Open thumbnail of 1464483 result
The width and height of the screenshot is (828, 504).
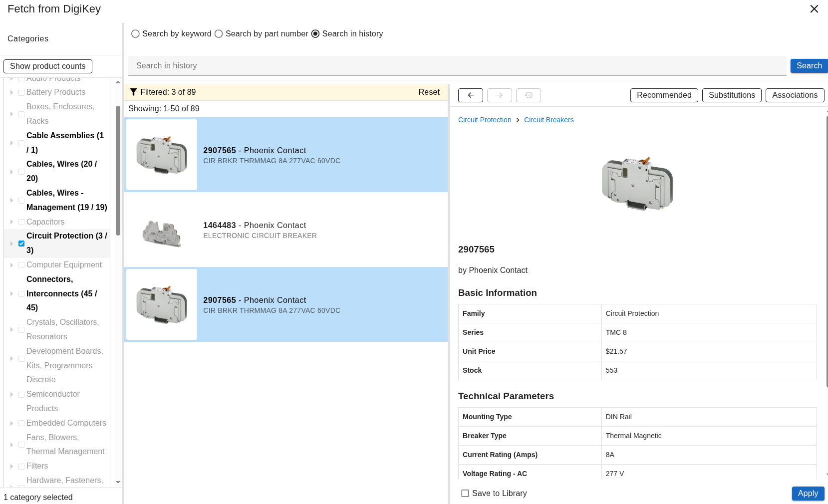click(162, 230)
